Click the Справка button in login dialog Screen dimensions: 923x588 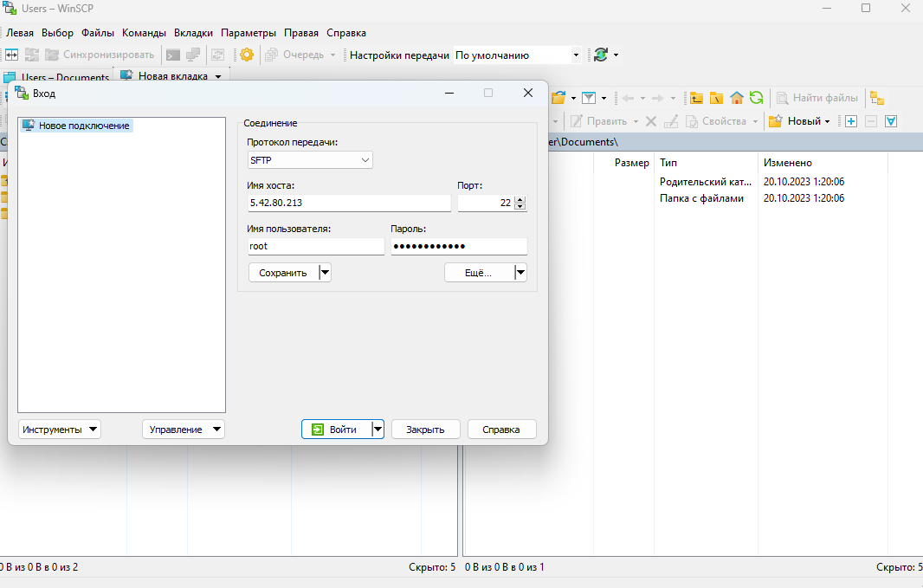(x=501, y=430)
